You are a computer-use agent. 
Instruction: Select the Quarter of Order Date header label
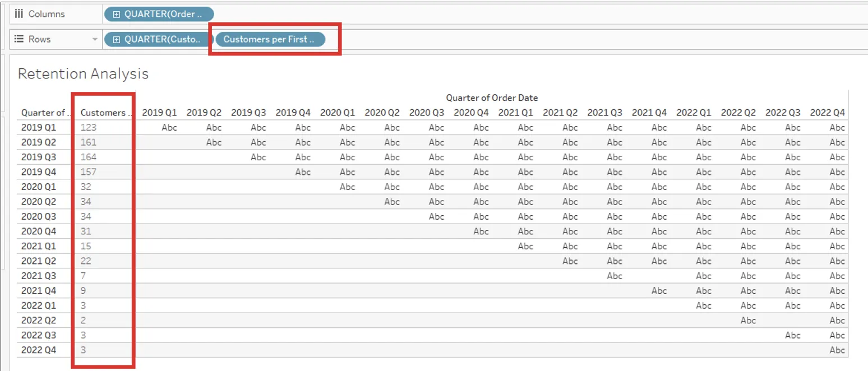tap(492, 98)
